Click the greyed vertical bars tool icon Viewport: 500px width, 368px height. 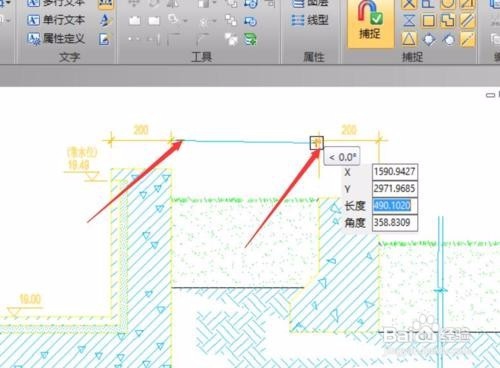click(154, 39)
